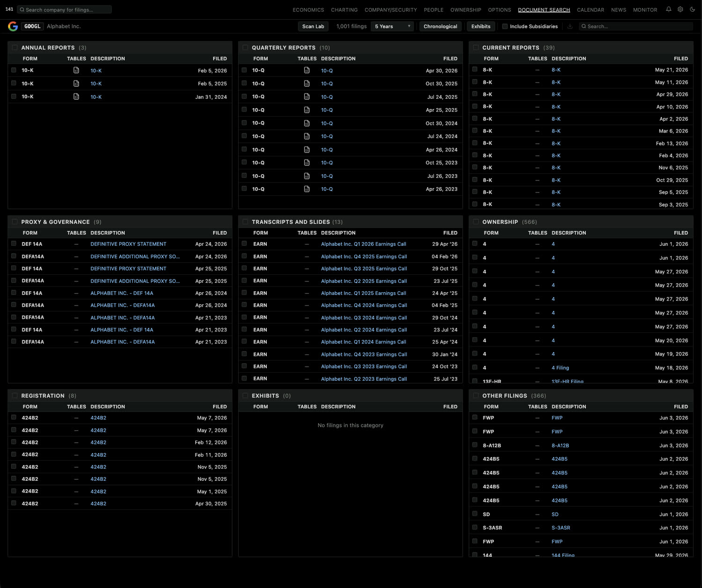Screen dimensions: 702x588
Task: Open the DEFINITIVE PROXY STATEMENT Apr 24, 2026 link
Action: click(x=128, y=244)
